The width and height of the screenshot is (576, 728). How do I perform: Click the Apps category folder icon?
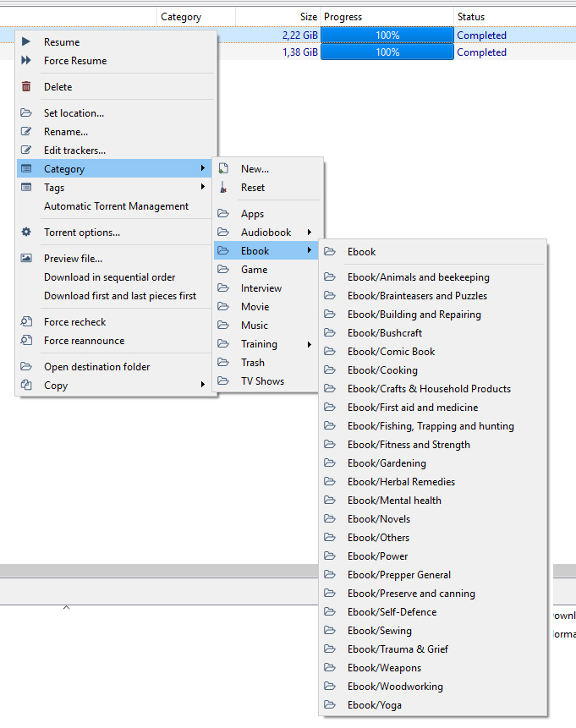(x=223, y=213)
